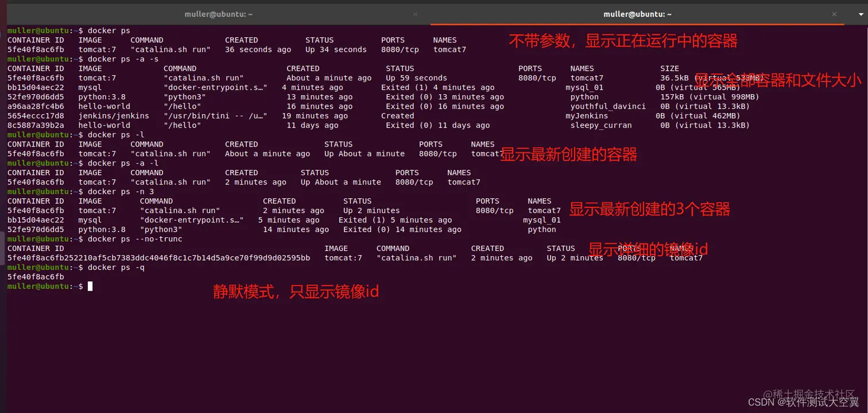Click container ID 5654eccc17d8
The width and height of the screenshot is (868, 413).
click(x=36, y=116)
